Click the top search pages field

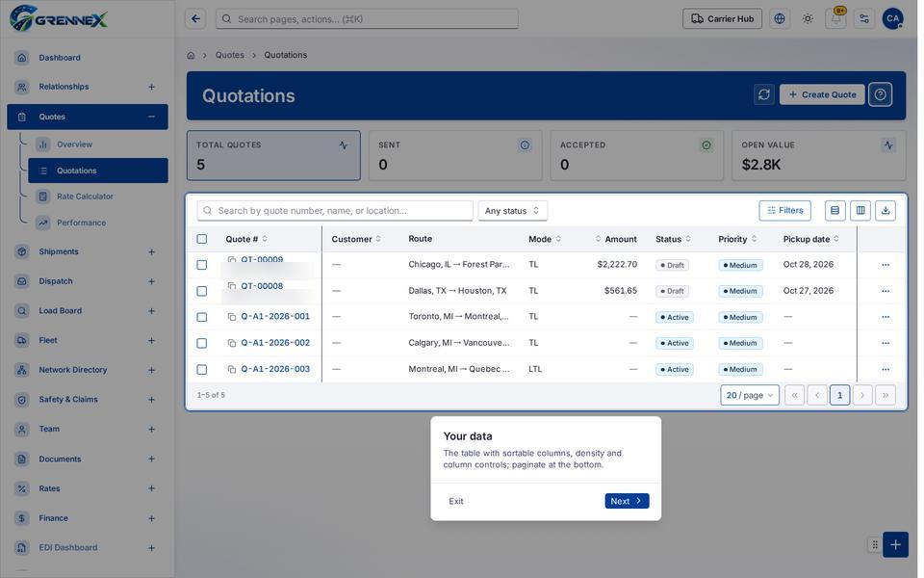point(367,19)
